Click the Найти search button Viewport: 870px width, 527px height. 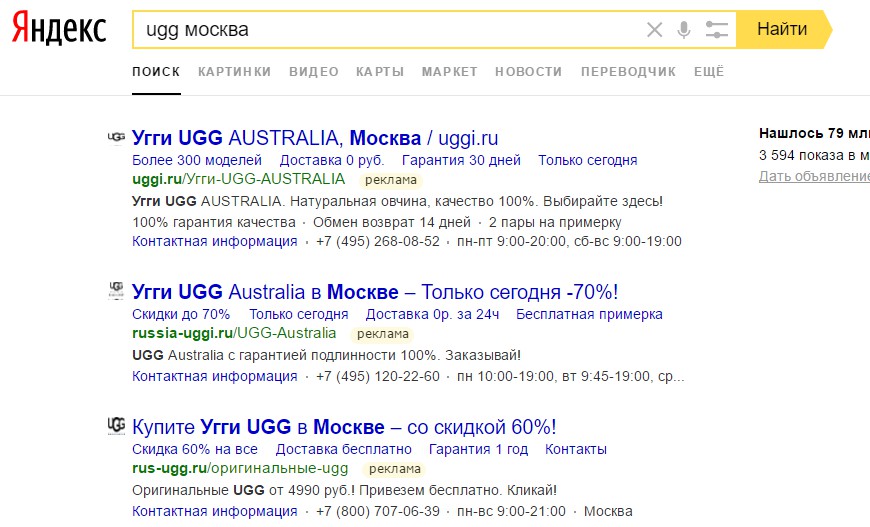784,29
